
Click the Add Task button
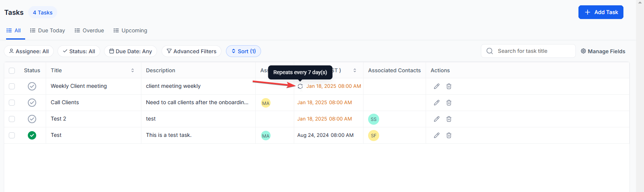(x=601, y=12)
